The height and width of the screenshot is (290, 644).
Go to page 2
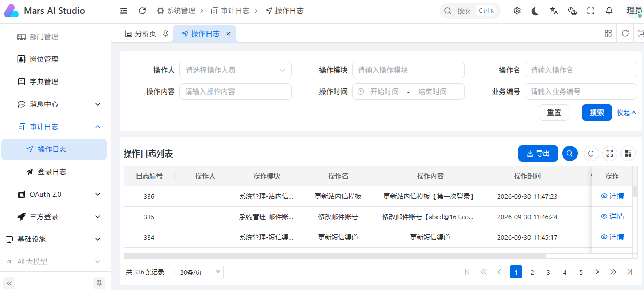tap(532, 272)
